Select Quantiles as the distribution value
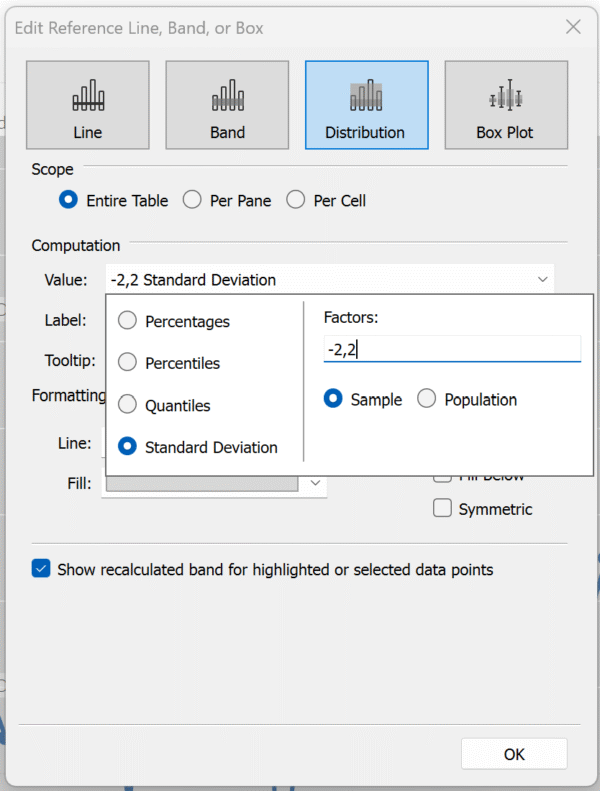Image resolution: width=600 pixels, height=791 pixels. pos(128,405)
